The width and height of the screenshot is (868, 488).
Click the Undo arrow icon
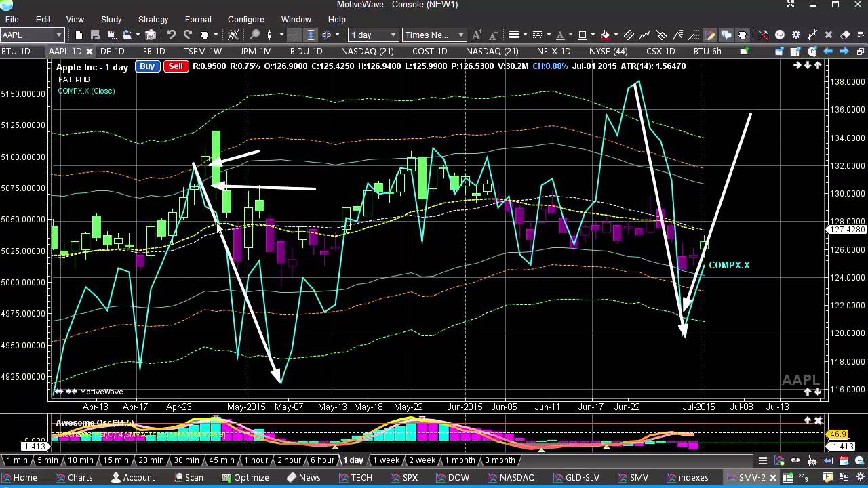pyautogui.click(x=172, y=35)
